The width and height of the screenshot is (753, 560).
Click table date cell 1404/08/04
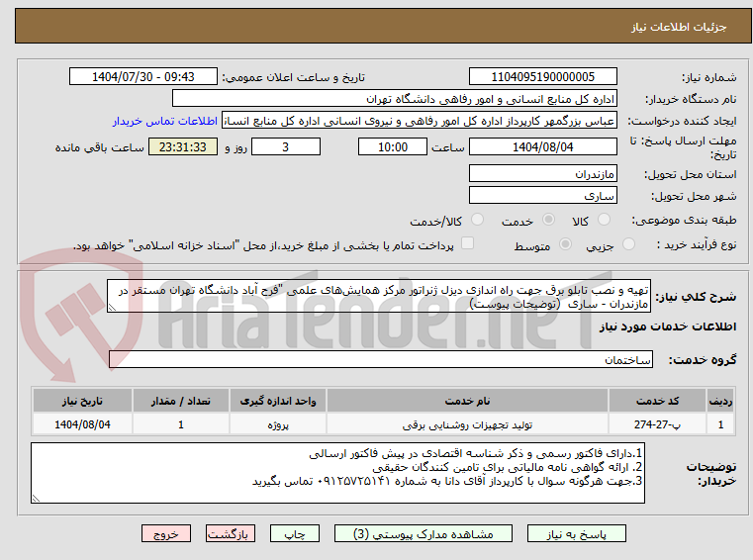click(82, 425)
